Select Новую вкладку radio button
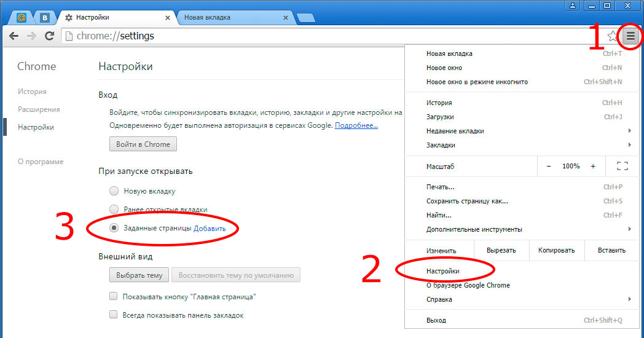 114,191
